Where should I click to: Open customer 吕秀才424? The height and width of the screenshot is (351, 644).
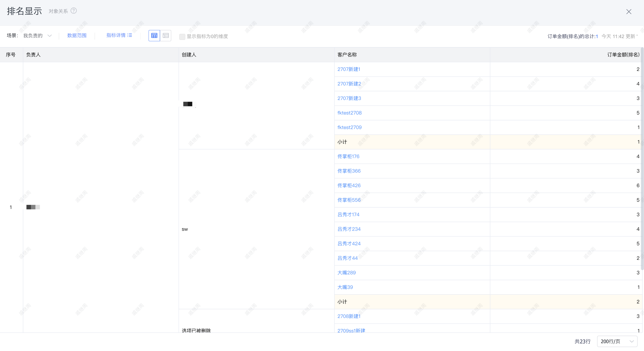[x=349, y=243]
